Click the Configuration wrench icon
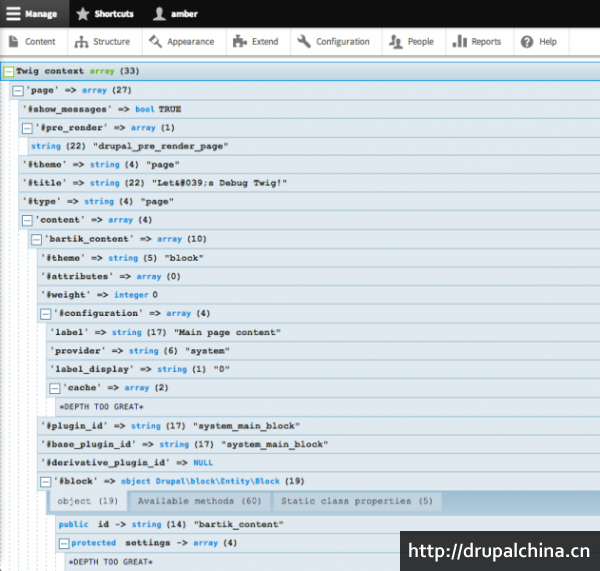The width and height of the screenshot is (600, 571). coord(303,42)
